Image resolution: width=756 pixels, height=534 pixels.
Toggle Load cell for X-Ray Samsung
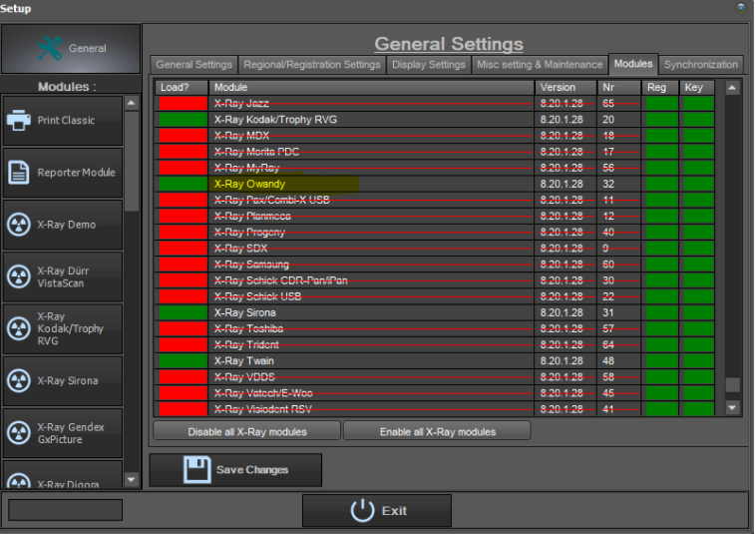(x=184, y=265)
